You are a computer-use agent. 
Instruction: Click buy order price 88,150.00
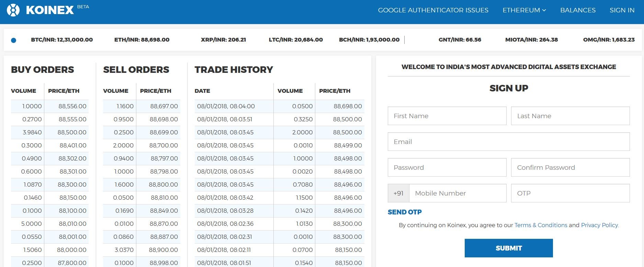(73, 198)
